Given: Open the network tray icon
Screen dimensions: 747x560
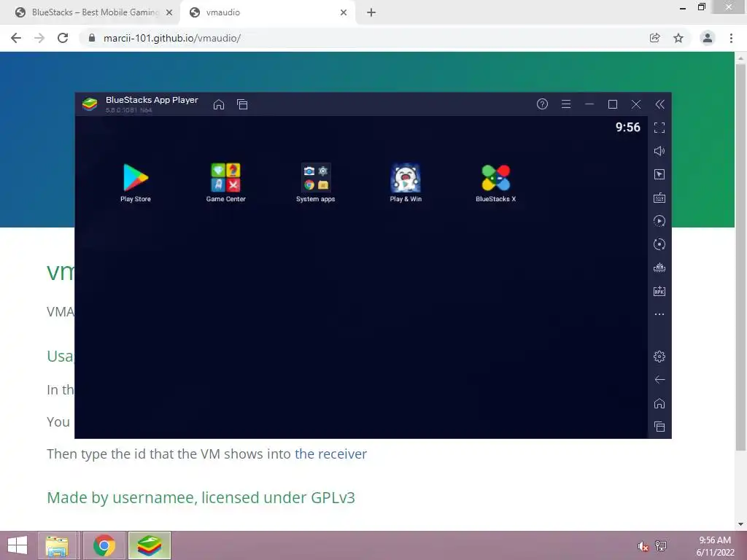Looking at the screenshot, I should 661,545.
